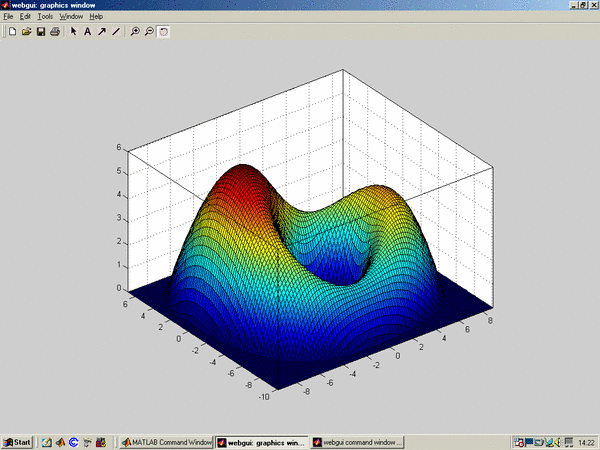Print the figure with the printer icon
The height and width of the screenshot is (450, 600).
[x=54, y=32]
